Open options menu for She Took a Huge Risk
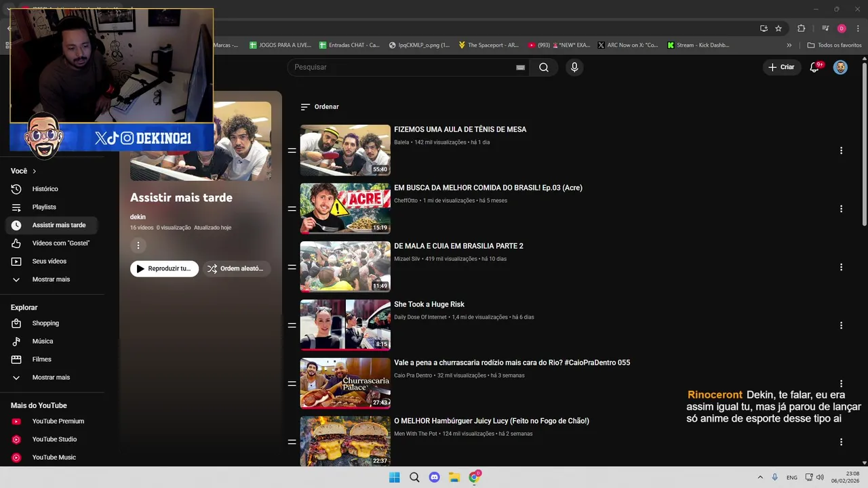This screenshot has width=868, height=488. 841,325
